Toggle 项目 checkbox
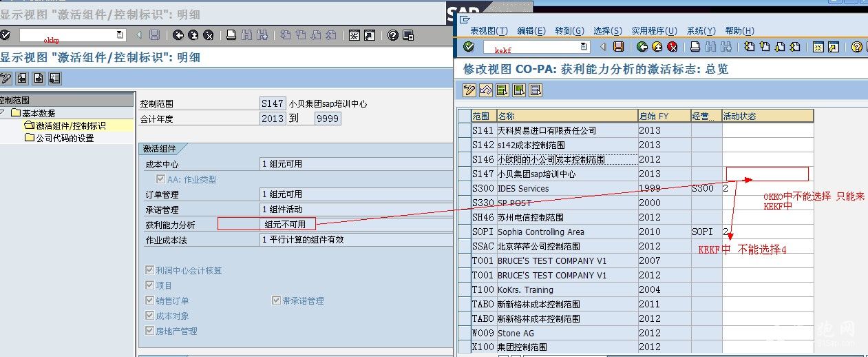 pyautogui.click(x=149, y=285)
